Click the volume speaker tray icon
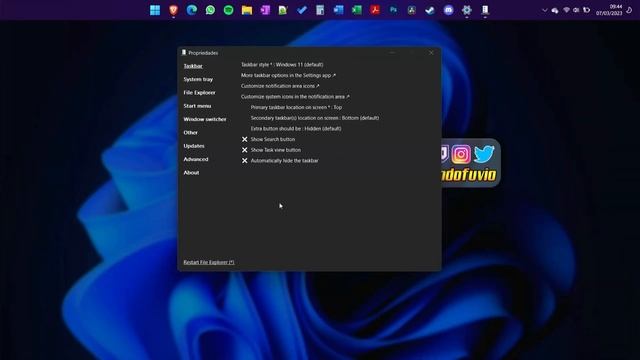 pos(576,10)
